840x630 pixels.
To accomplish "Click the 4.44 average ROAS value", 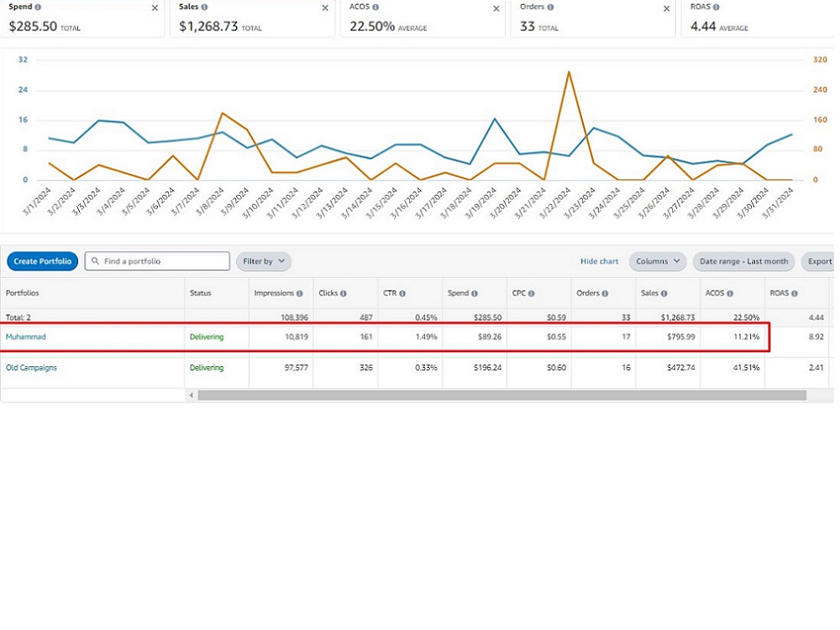I will pyautogui.click(x=703, y=26).
